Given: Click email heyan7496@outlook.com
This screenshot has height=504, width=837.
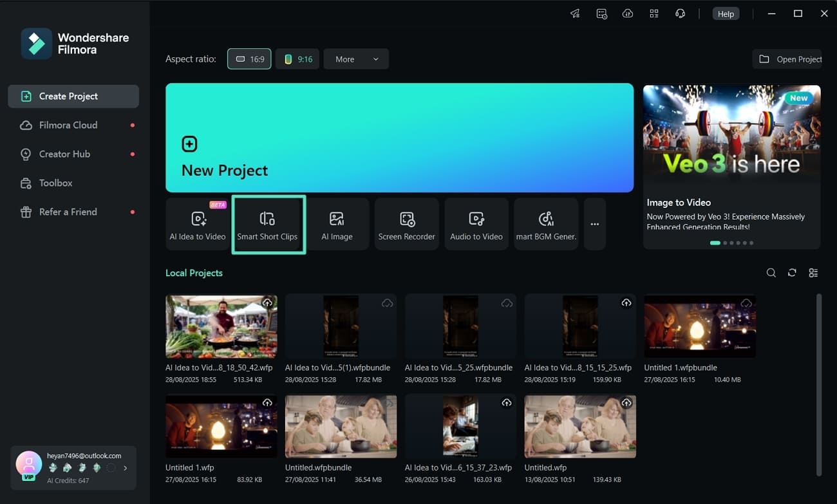Looking at the screenshot, I should pos(84,456).
